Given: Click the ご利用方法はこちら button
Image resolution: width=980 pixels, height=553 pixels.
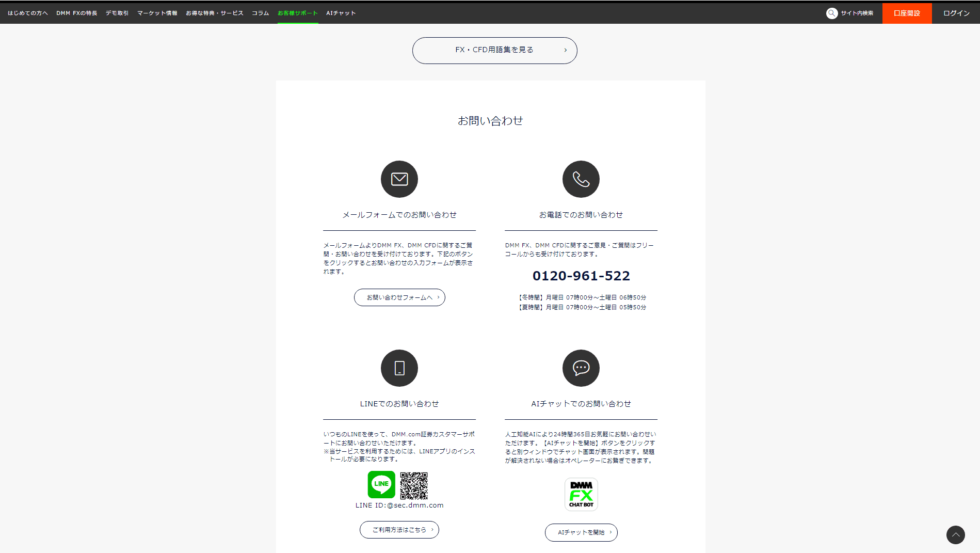Looking at the screenshot, I should (x=399, y=530).
